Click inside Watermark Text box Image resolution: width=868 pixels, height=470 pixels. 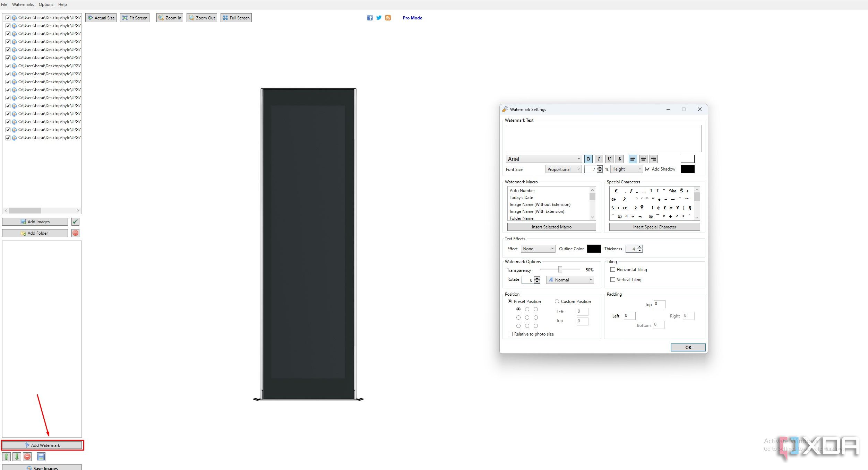pyautogui.click(x=603, y=138)
